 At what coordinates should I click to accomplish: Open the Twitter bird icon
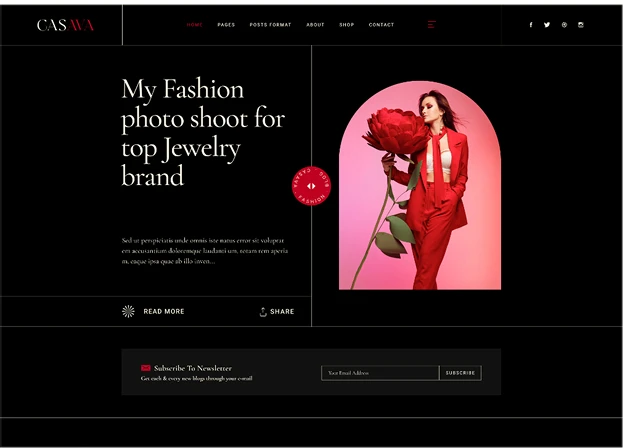coord(547,25)
